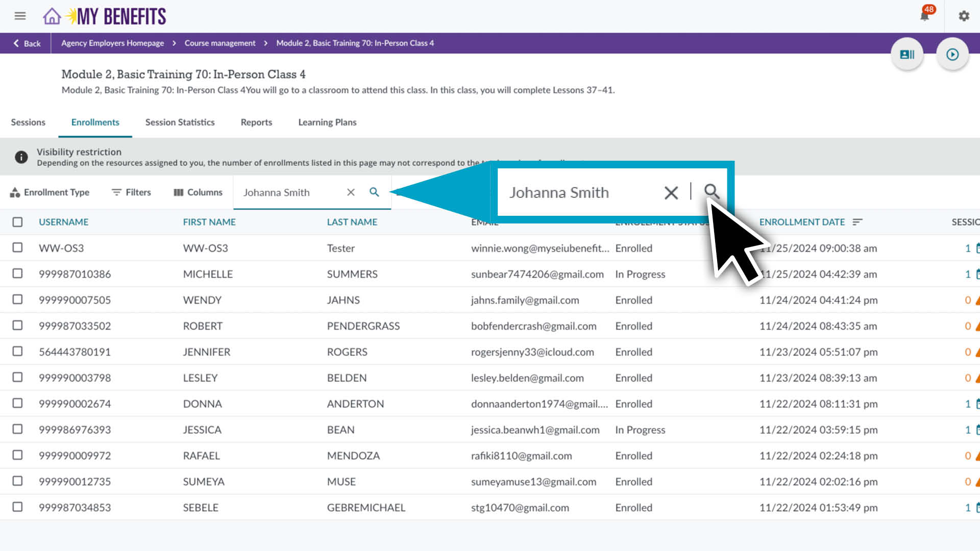Click the visibility restriction info icon
The width and height of the screenshot is (980, 551).
tap(21, 157)
